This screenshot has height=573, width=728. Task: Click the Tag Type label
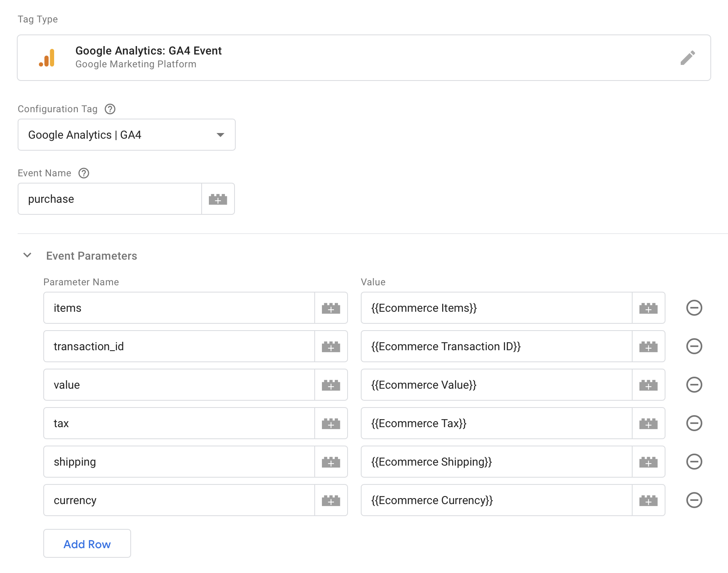coord(38,19)
